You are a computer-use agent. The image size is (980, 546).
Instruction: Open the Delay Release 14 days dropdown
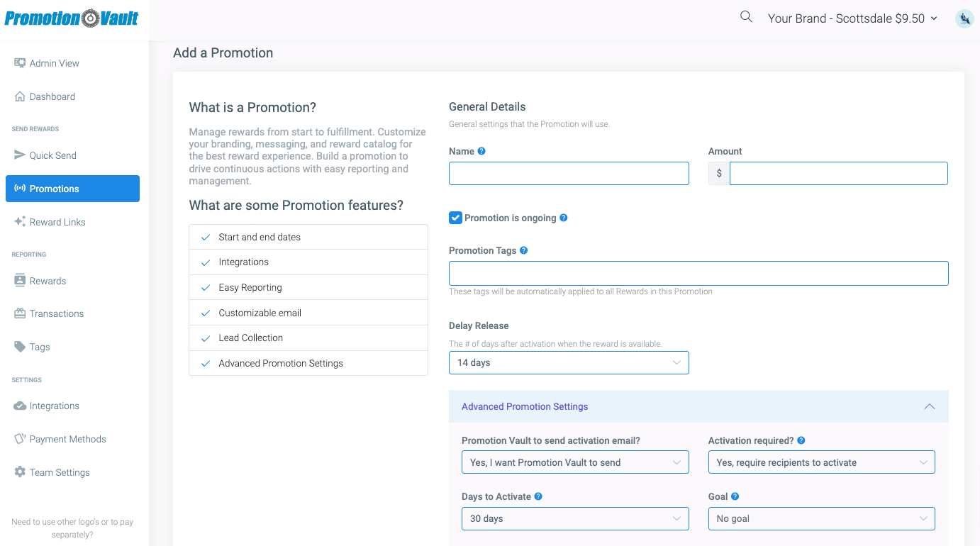point(568,362)
